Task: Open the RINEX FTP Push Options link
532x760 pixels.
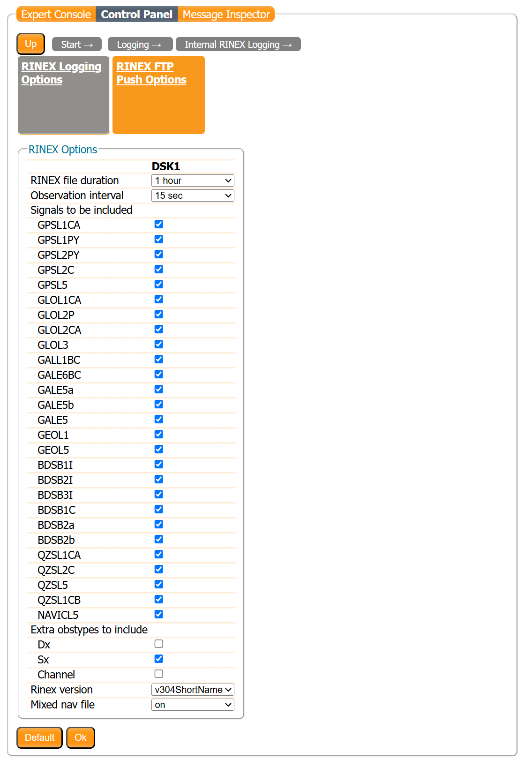Action: pos(151,73)
